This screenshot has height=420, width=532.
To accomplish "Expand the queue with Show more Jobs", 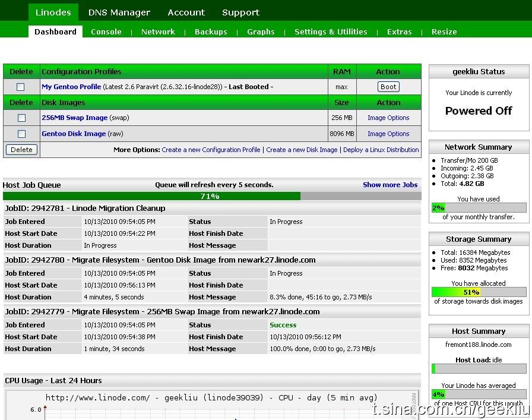I will tap(390, 185).
